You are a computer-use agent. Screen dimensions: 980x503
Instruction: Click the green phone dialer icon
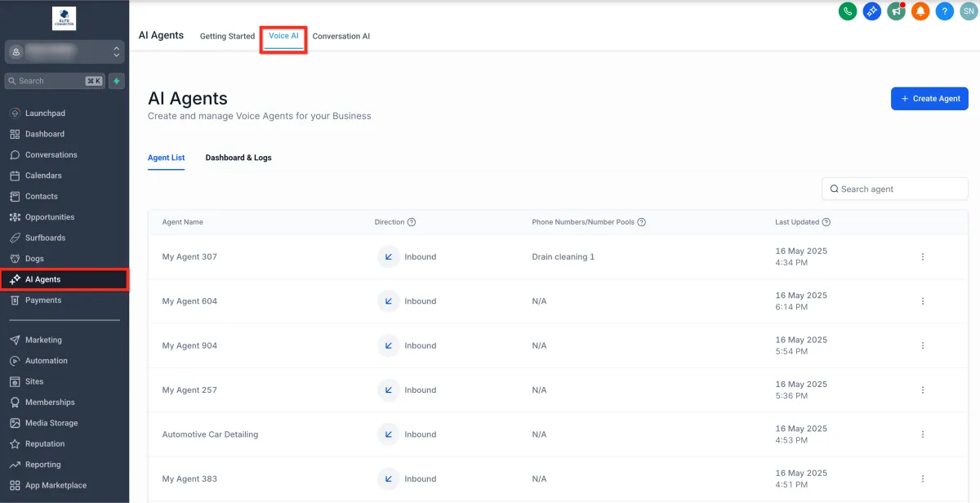point(848,11)
